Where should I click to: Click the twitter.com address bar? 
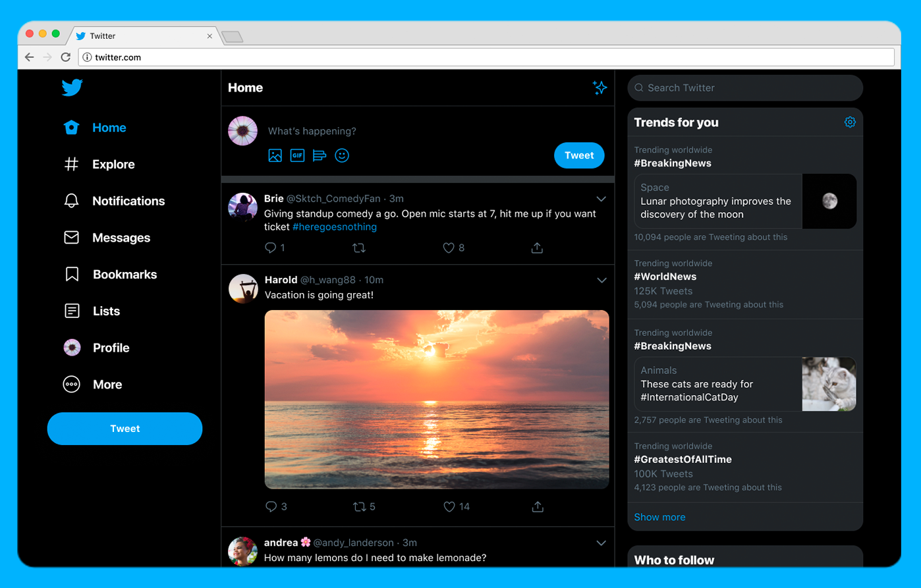point(486,57)
